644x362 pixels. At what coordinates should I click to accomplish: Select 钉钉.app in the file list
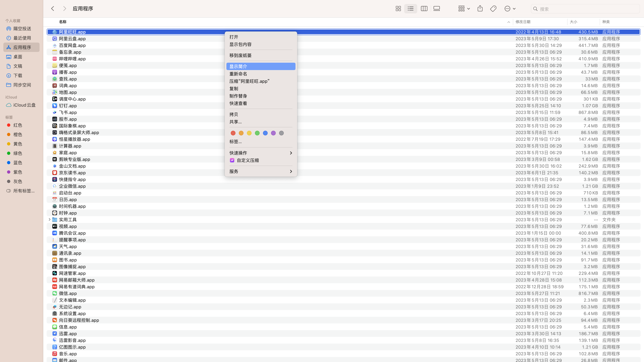(343, 106)
